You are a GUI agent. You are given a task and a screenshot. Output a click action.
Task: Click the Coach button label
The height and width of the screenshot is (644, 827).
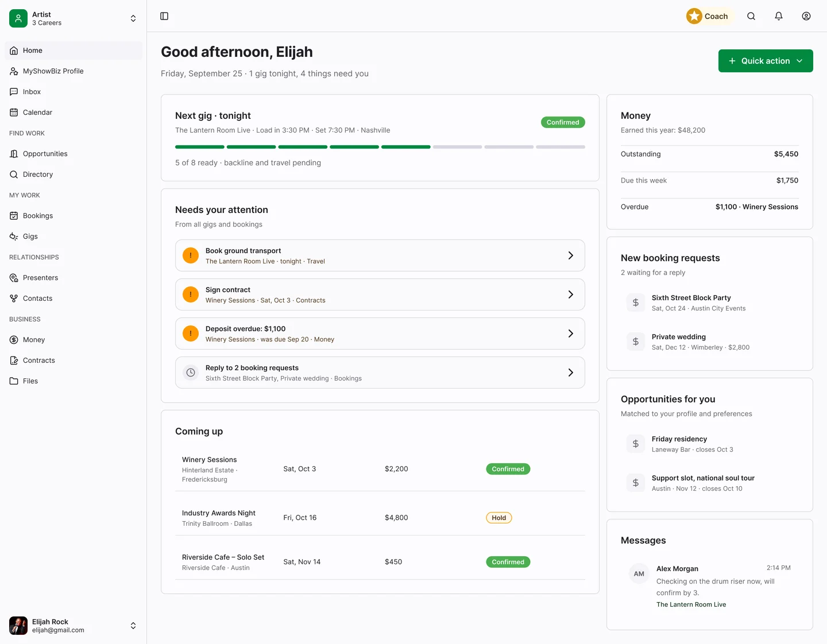716,16
